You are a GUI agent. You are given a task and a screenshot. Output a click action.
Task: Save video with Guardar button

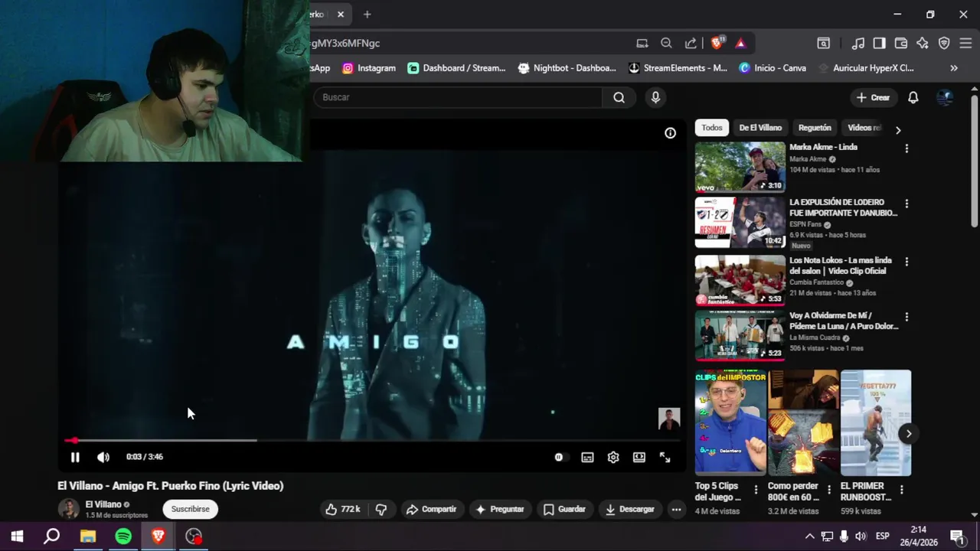pyautogui.click(x=565, y=509)
